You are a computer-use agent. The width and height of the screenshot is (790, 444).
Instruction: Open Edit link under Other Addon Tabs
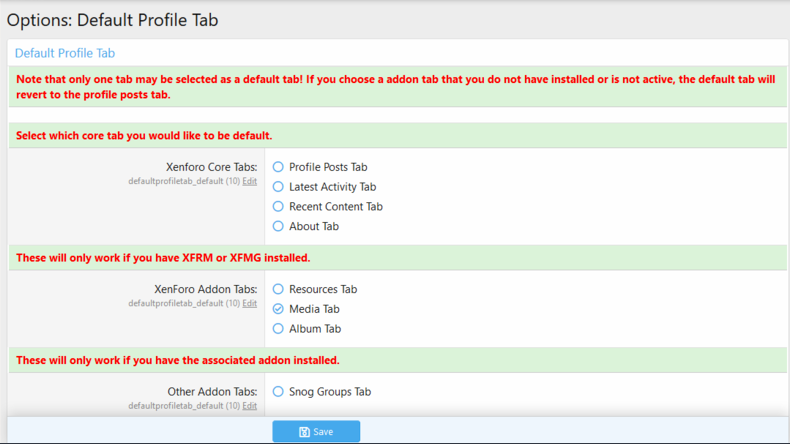249,406
